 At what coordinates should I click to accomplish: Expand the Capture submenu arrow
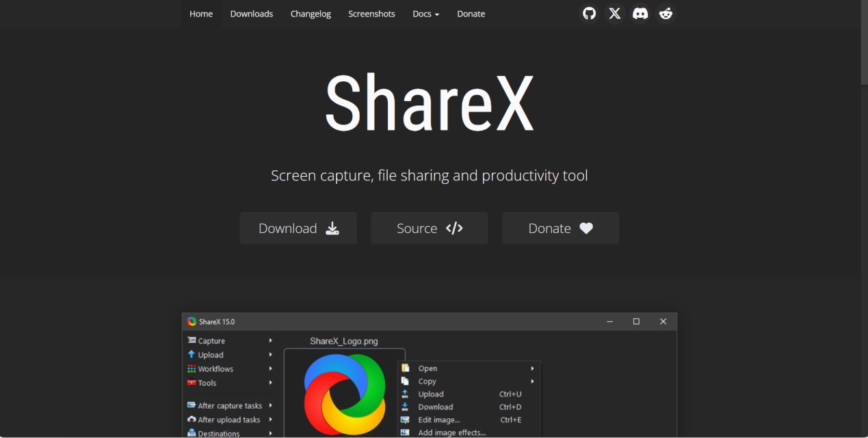271,340
